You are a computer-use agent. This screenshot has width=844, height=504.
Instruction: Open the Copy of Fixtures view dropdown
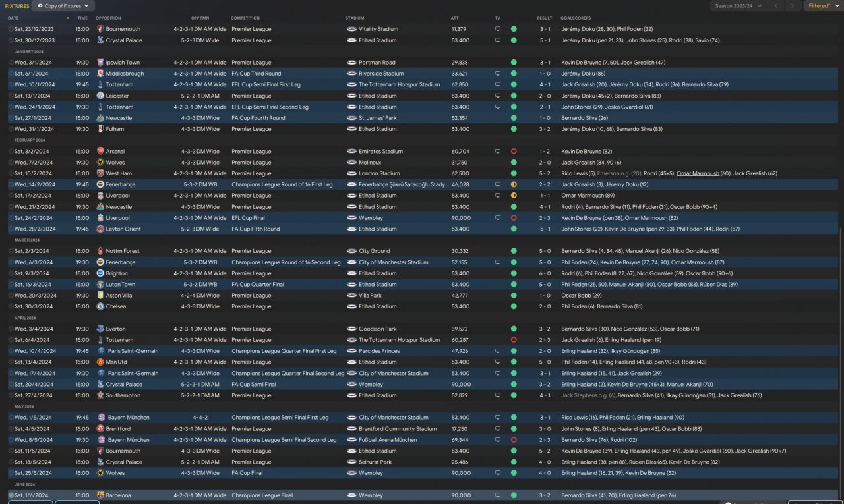[63, 6]
